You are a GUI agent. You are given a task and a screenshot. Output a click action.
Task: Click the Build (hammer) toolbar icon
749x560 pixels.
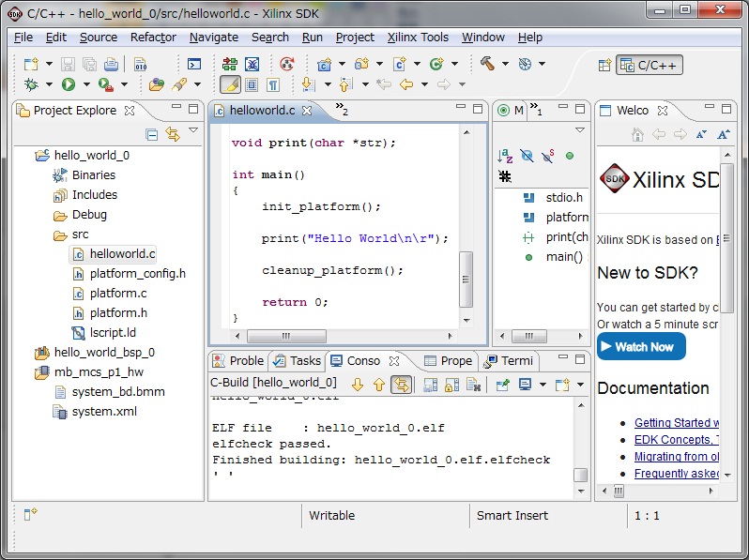487,63
